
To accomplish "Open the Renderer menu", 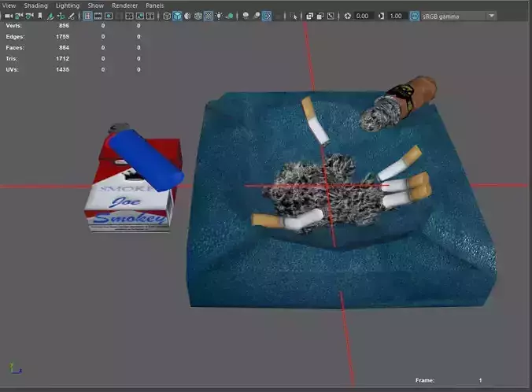I will pos(125,6).
